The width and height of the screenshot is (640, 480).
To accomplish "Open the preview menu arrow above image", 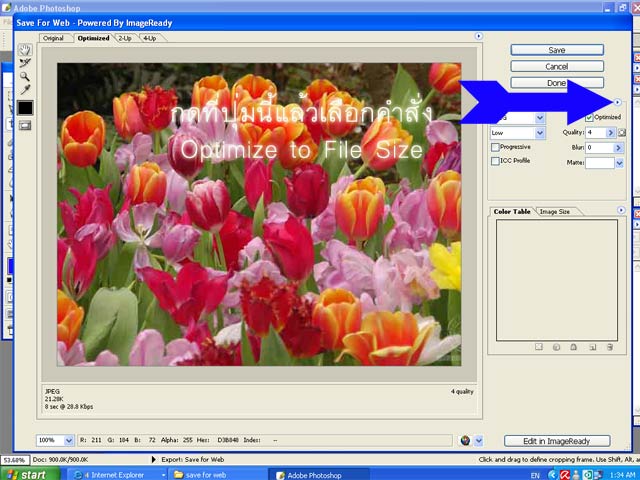I will point(479,36).
